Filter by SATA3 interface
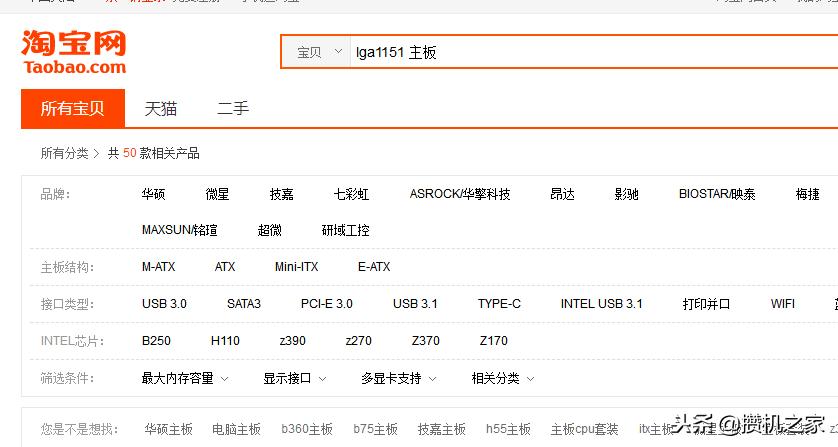The image size is (838, 447). [244, 304]
